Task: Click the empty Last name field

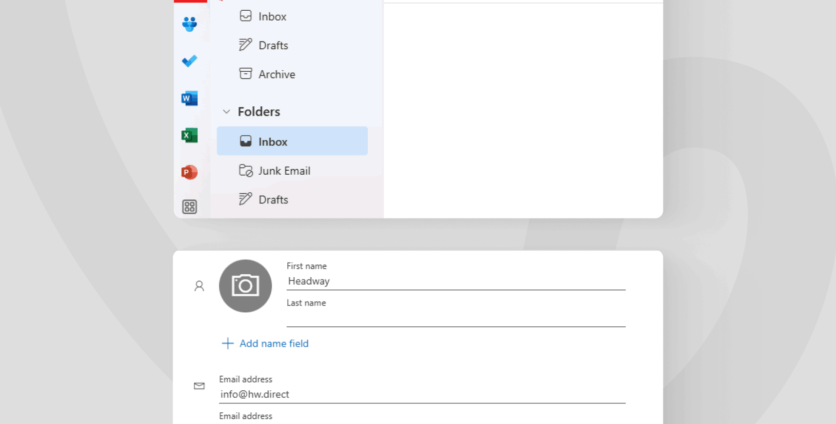Action: [455, 318]
